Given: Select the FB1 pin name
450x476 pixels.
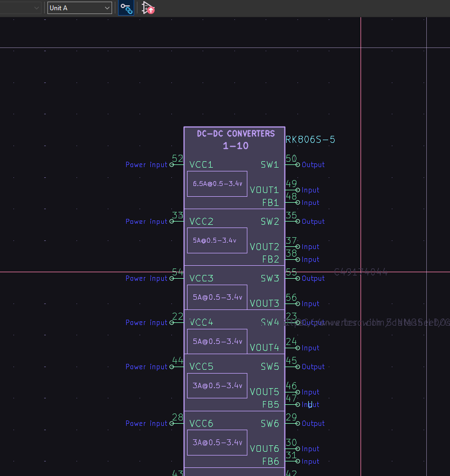Looking at the screenshot, I should click(271, 203).
